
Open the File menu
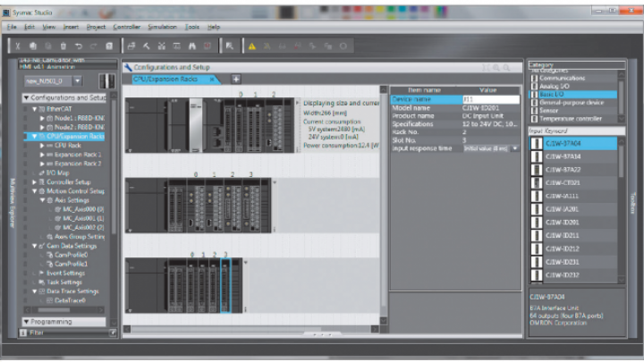(12, 27)
